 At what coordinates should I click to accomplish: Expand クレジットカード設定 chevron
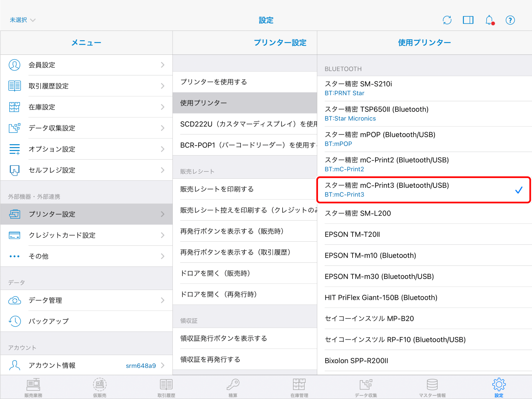coord(162,235)
